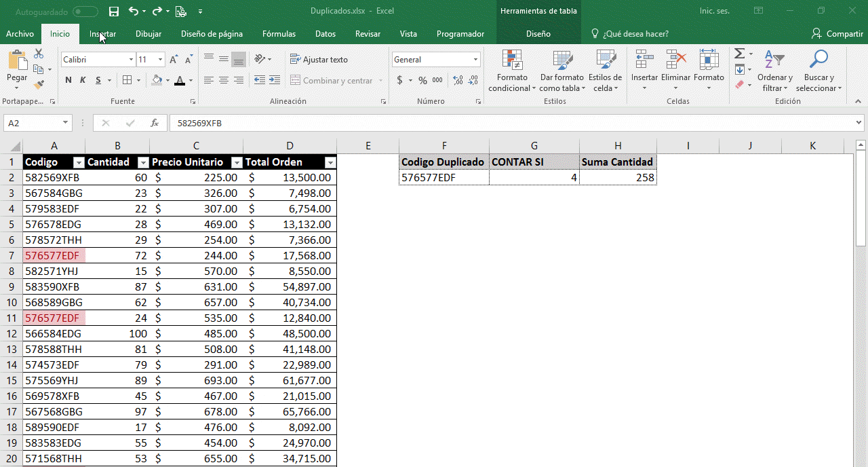868x467 pixels.
Task: Activate the Ajustar texto wrap icon
Action: click(x=319, y=59)
